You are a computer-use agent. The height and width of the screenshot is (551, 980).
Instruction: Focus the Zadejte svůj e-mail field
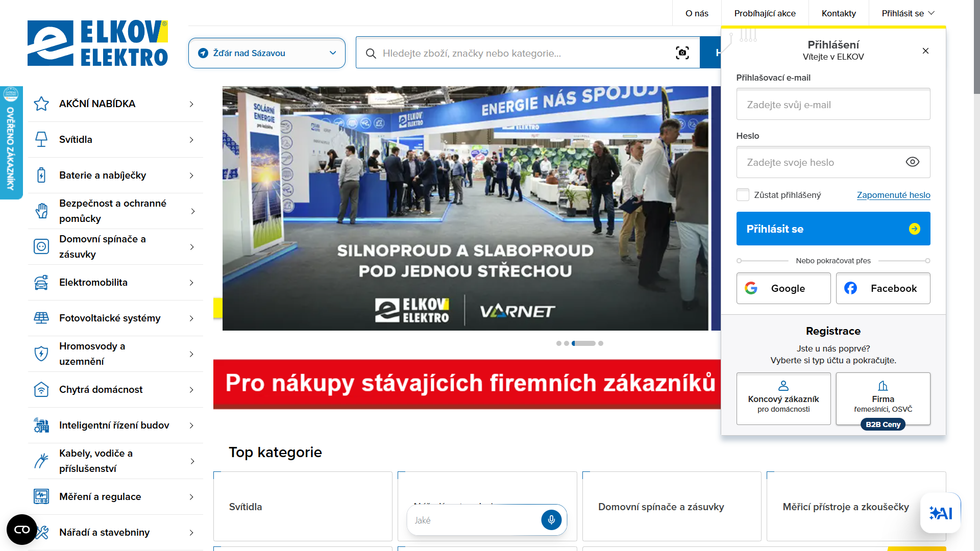tap(833, 104)
